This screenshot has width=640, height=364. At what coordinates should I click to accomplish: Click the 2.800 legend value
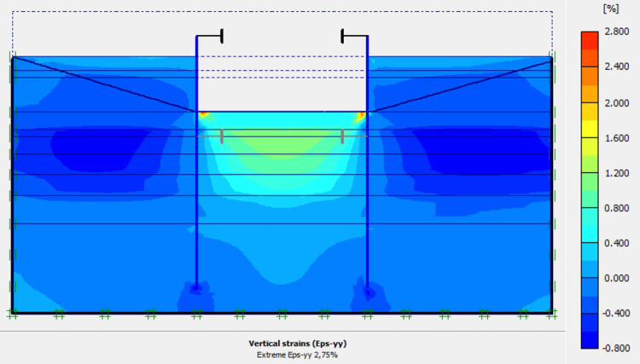(x=616, y=32)
